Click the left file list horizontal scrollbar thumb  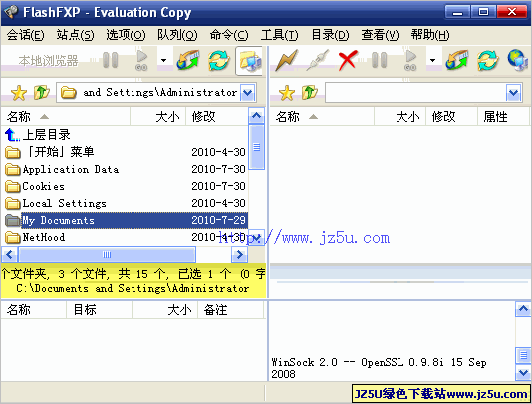(107, 254)
